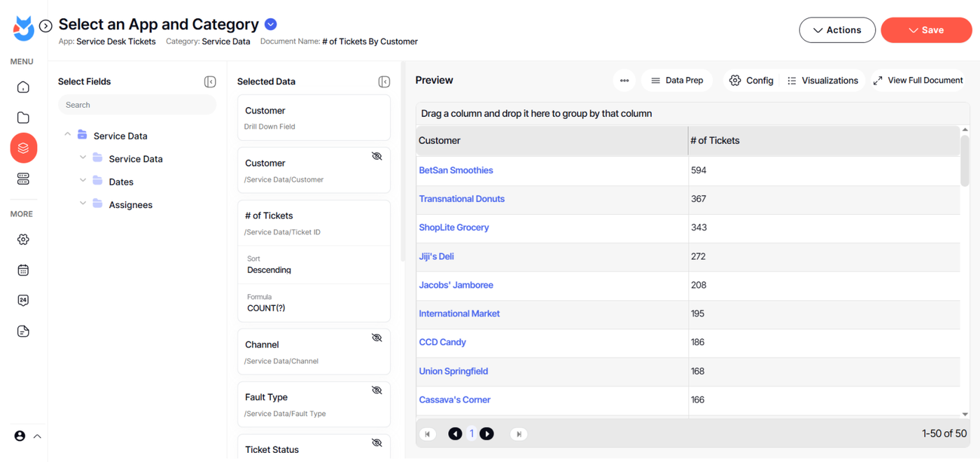This screenshot has height=462, width=980.
Task: Open the Visualizations tab
Action: [x=822, y=80]
